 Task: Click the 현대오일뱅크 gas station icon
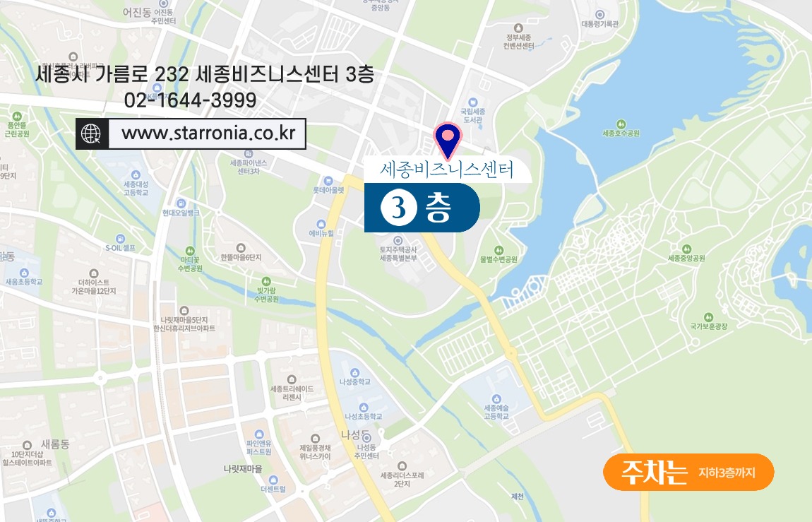(x=181, y=203)
